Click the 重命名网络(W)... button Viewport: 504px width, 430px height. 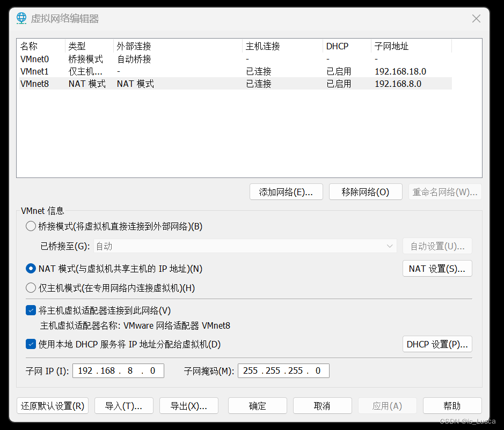tap(445, 192)
